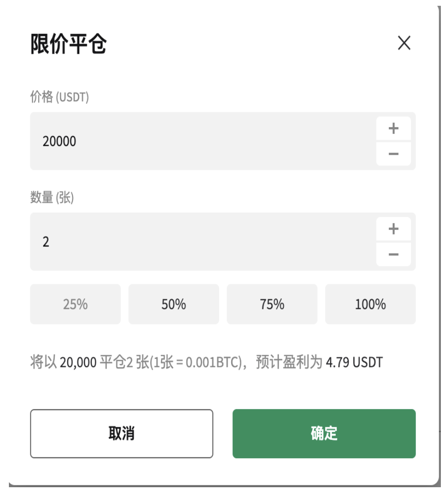The height and width of the screenshot is (493, 448).
Task: Increase the price with plus icon
Action: pyautogui.click(x=393, y=128)
